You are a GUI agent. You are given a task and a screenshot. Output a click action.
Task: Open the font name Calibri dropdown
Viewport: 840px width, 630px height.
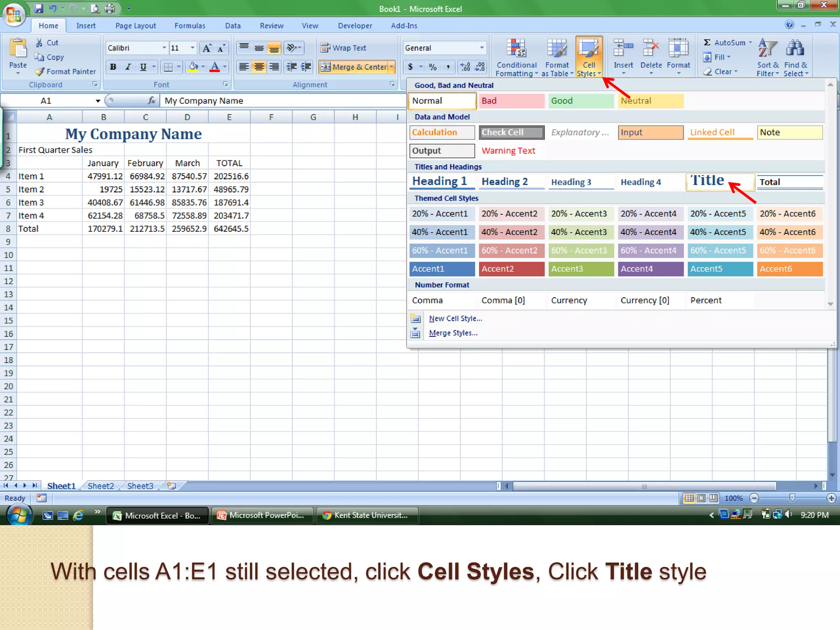click(x=164, y=48)
